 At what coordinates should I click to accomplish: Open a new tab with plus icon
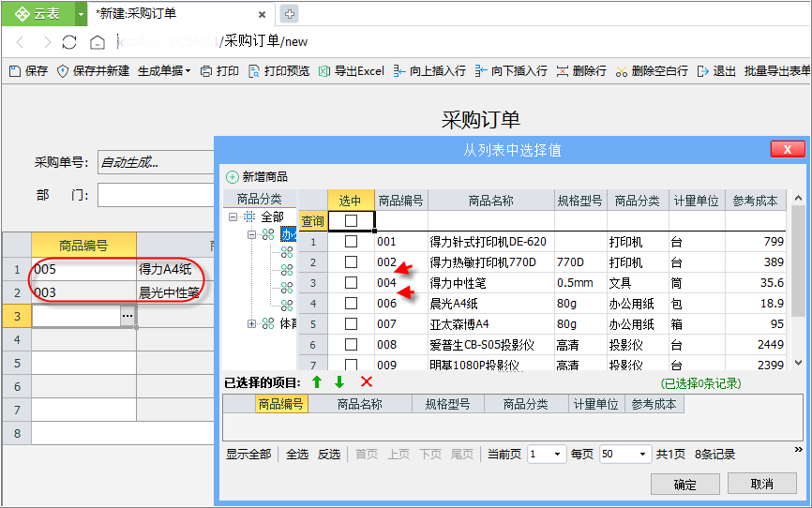pos(290,14)
